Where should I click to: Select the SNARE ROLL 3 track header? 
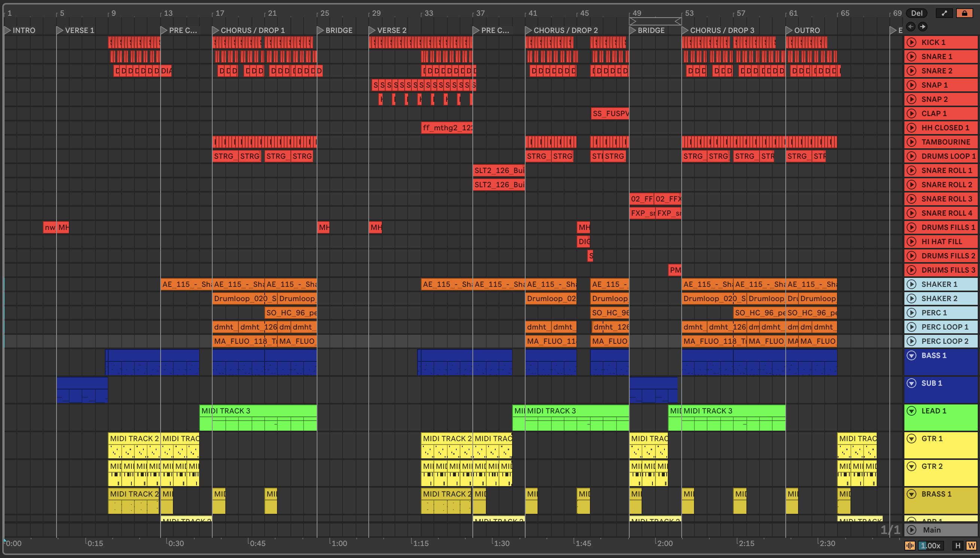coord(946,198)
